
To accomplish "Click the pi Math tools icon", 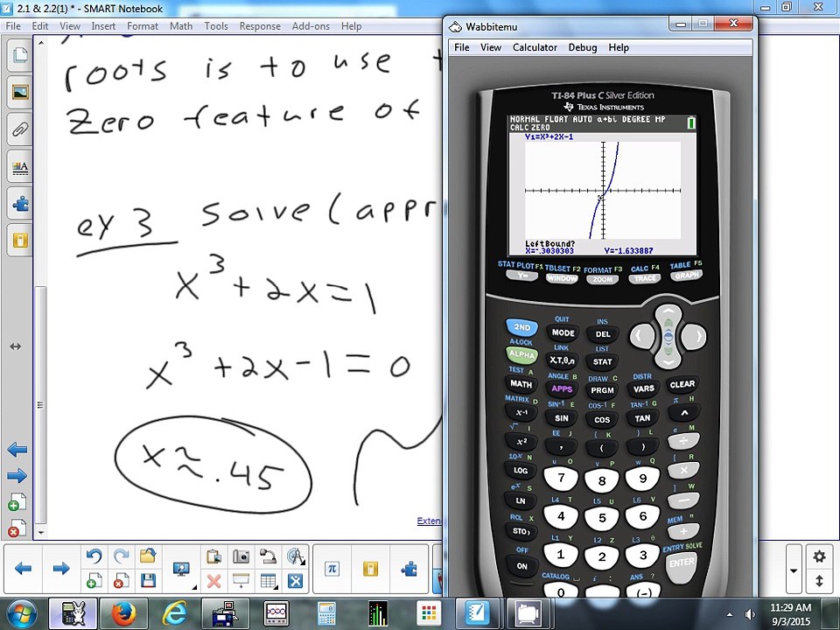I will tap(332, 569).
